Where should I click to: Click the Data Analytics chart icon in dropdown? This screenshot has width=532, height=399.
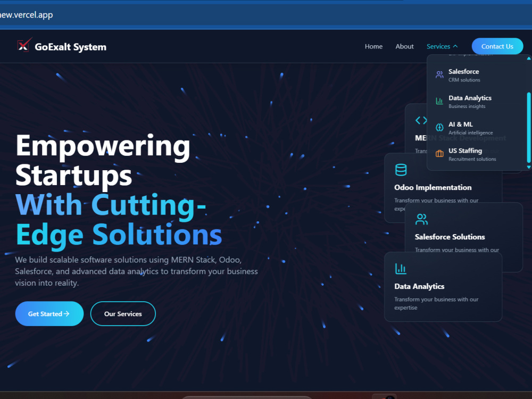pos(439,101)
